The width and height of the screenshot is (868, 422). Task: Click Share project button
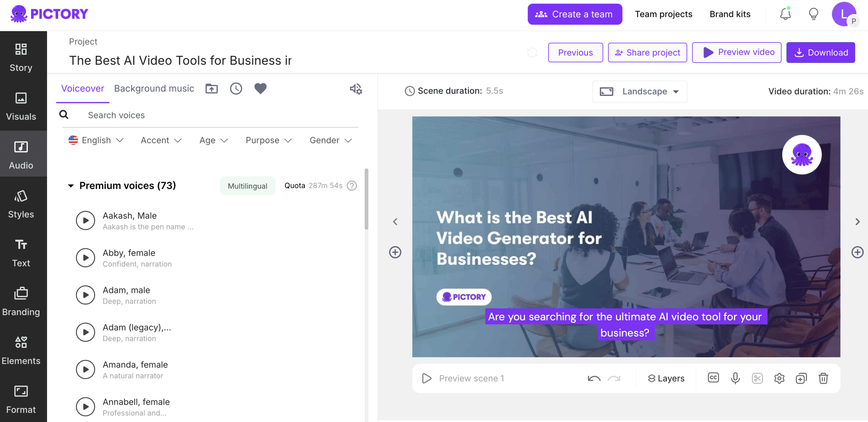[x=647, y=53]
